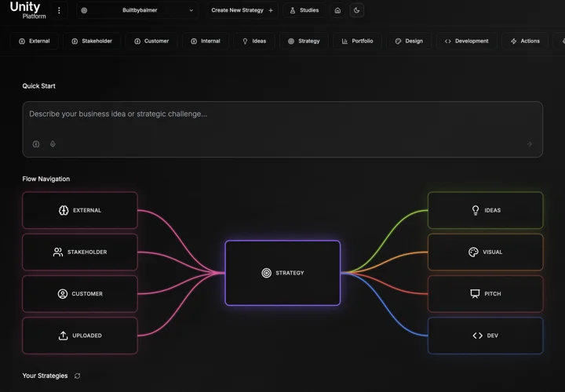Switch to the External tab
Viewport: 565px width, 392px height.
point(35,41)
